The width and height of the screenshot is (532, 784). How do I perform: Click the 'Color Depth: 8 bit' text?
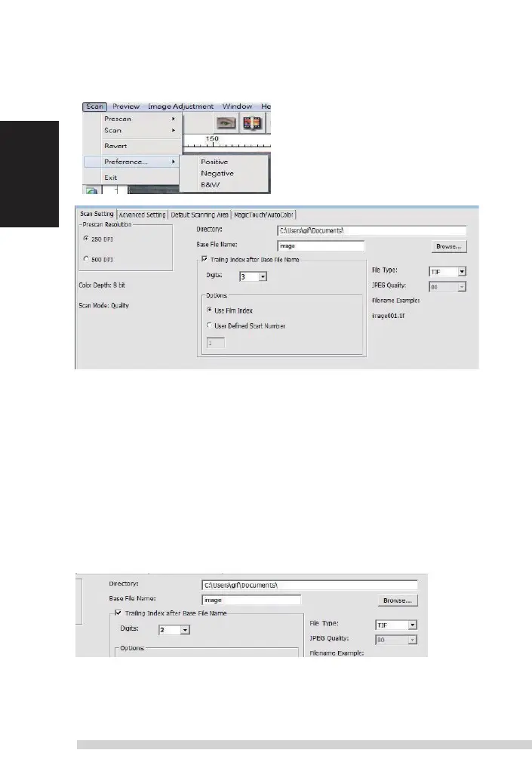[x=102, y=285]
